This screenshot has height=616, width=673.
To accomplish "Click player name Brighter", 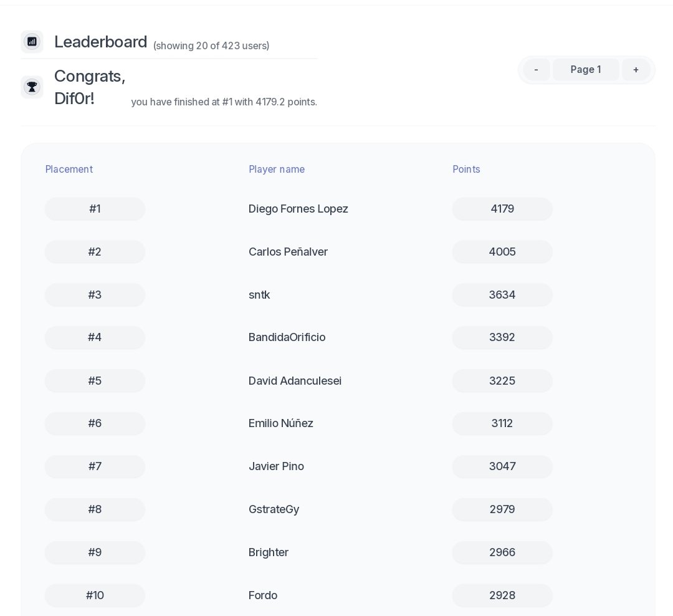I will [268, 552].
